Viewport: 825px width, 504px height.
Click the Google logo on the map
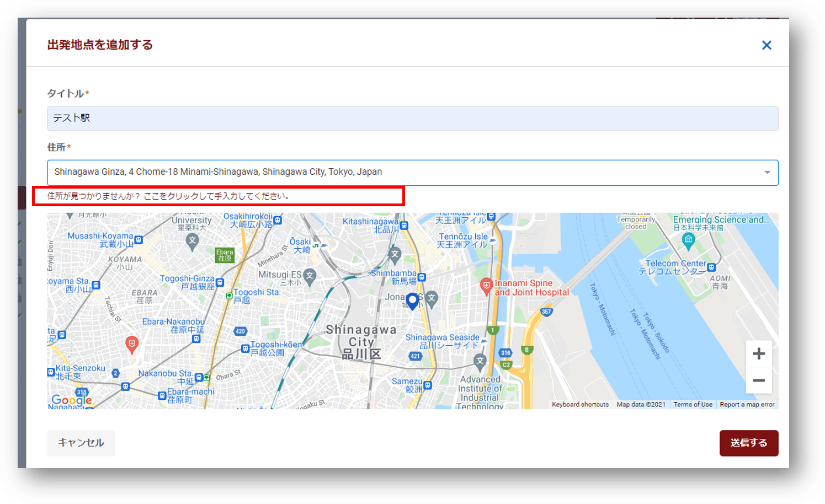[x=71, y=400]
